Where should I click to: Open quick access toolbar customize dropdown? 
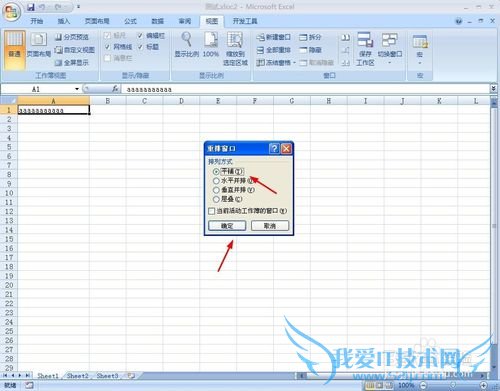pos(78,7)
